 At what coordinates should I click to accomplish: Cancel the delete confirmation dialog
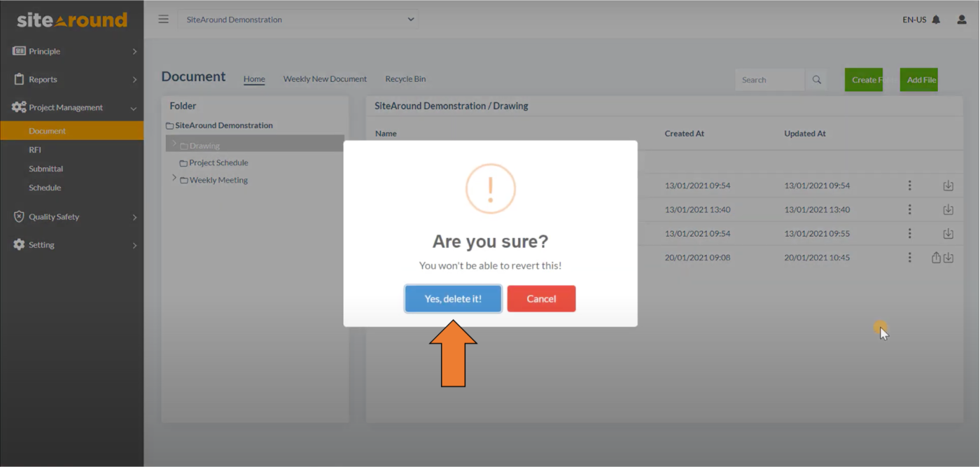[x=541, y=298]
